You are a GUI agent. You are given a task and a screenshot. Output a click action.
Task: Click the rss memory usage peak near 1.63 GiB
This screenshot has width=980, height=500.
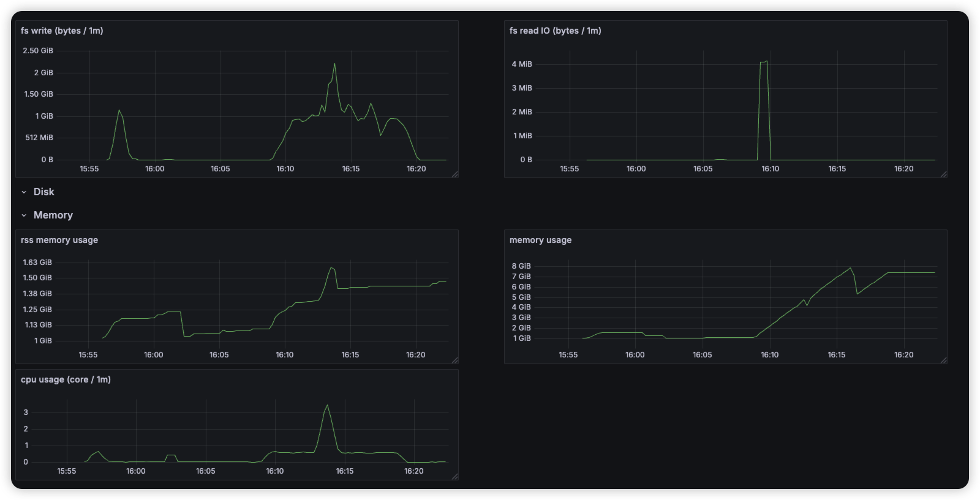pyautogui.click(x=331, y=267)
